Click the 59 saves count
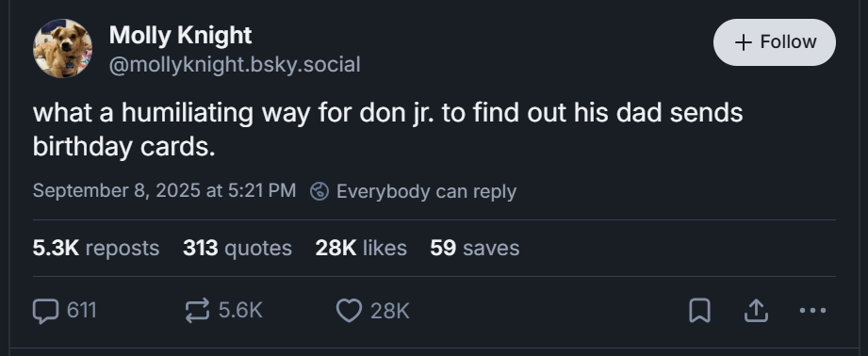Screen dimensions: 868x356 click(475, 249)
